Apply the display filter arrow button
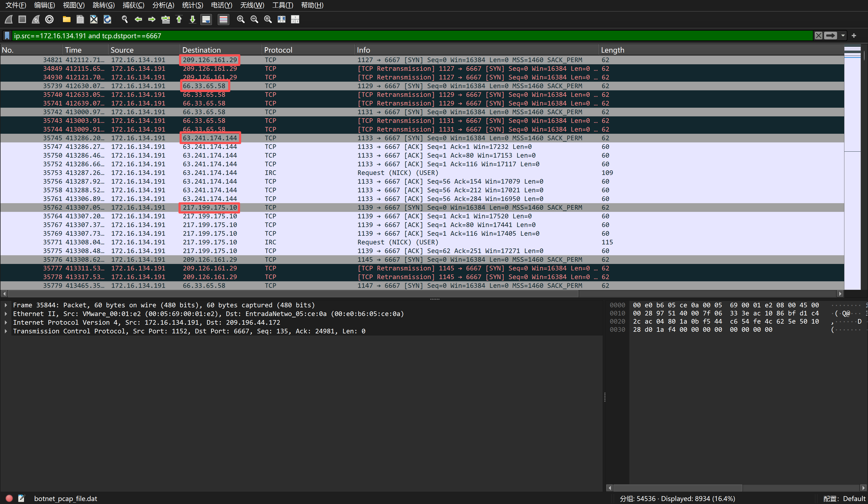 (831, 36)
